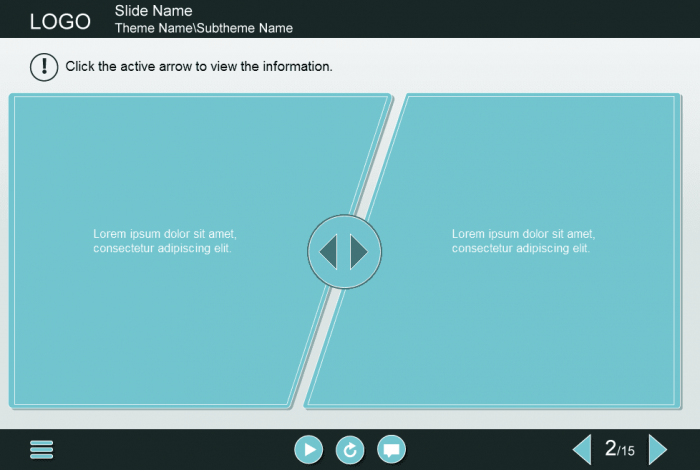The width and height of the screenshot is (700, 470).
Task: Open the hamburger menu in bottom bar
Action: click(x=42, y=450)
